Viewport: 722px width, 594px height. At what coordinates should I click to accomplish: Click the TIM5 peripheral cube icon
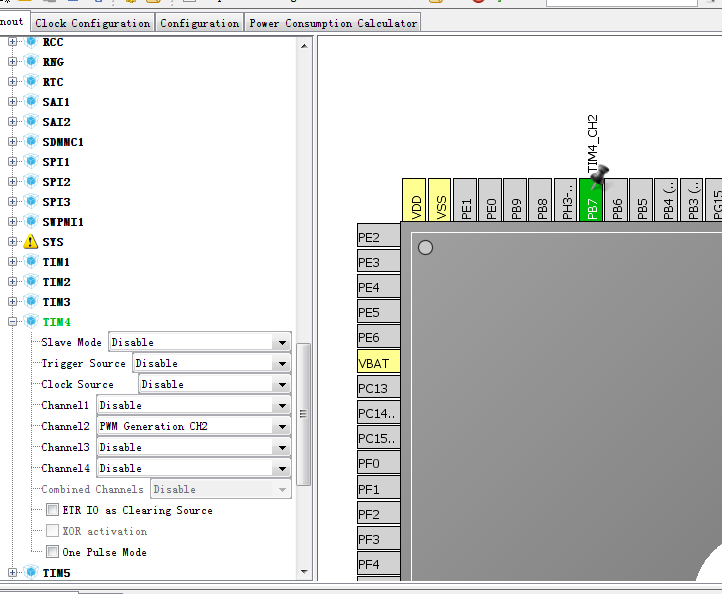31,572
